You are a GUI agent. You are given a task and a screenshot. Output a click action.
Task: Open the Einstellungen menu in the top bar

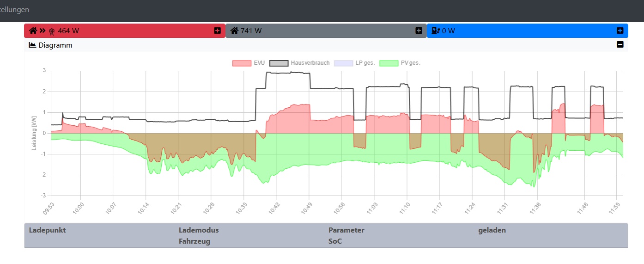point(14,10)
